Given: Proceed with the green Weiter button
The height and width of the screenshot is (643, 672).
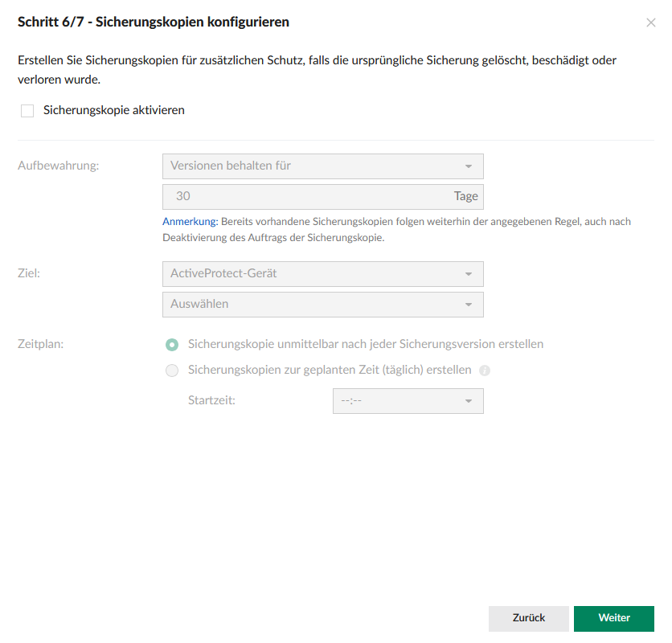Looking at the screenshot, I should click(x=614, y=618).
